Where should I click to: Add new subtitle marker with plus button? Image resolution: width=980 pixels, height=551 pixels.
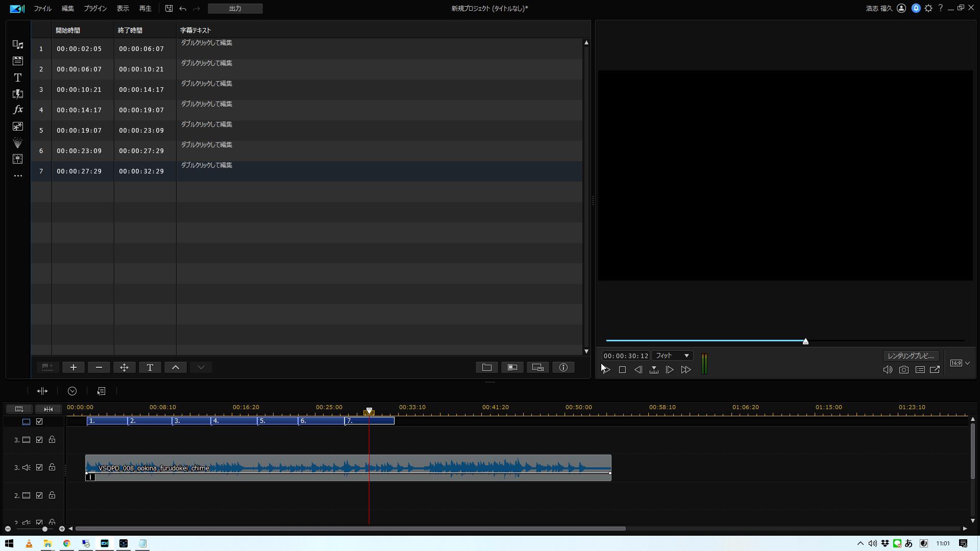[73, 367]
